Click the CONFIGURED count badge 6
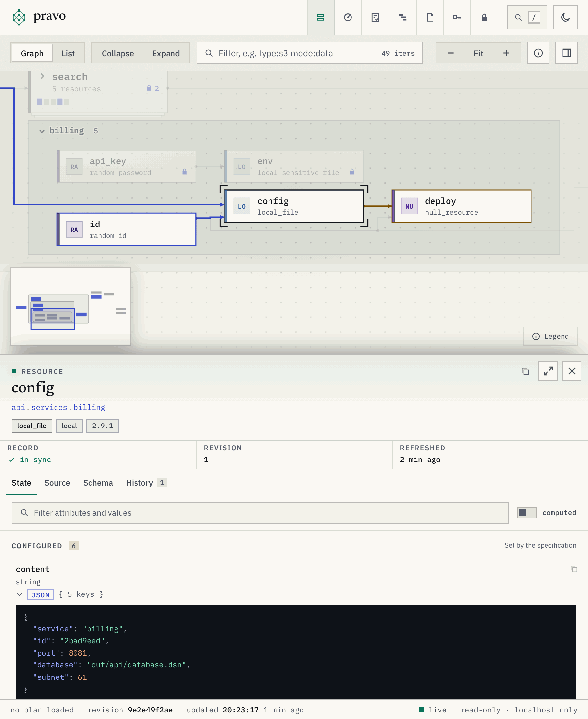 coord(73,546)
